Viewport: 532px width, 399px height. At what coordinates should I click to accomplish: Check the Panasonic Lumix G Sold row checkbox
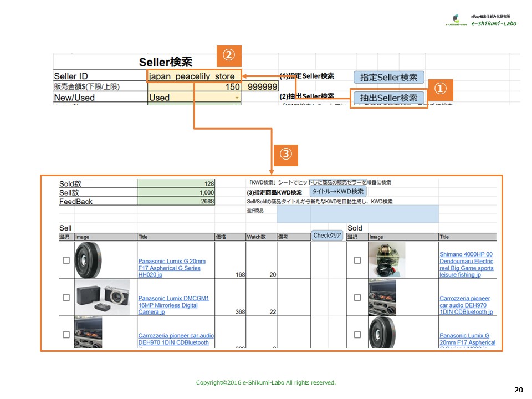click(x=357, y=335)
